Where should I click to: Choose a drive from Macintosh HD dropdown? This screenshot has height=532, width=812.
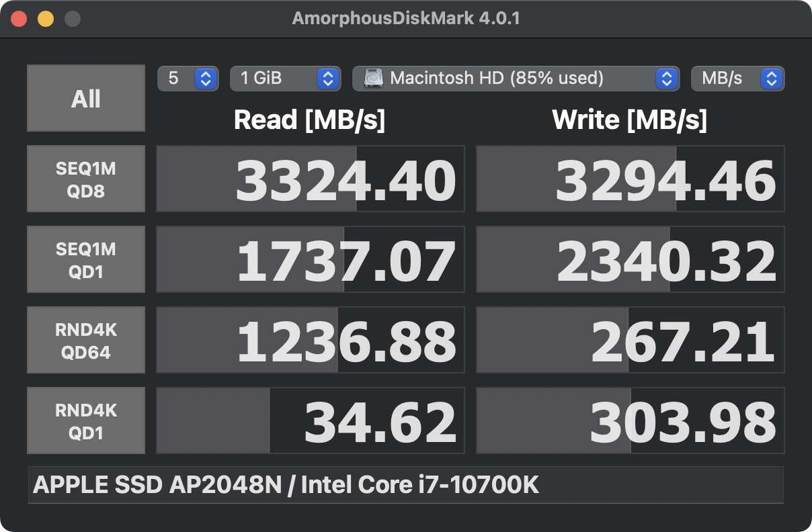[514, 79]
